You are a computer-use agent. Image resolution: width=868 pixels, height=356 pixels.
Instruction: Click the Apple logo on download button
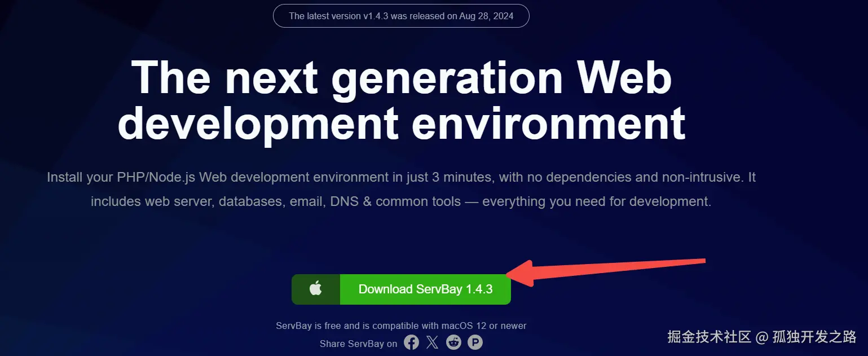[316, 289]
